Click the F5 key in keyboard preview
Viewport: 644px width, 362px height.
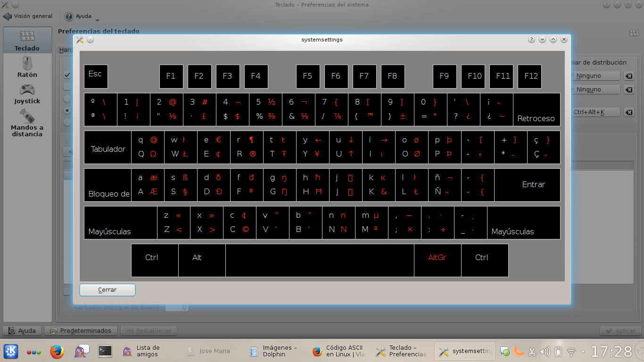click(x=308, y=76)
